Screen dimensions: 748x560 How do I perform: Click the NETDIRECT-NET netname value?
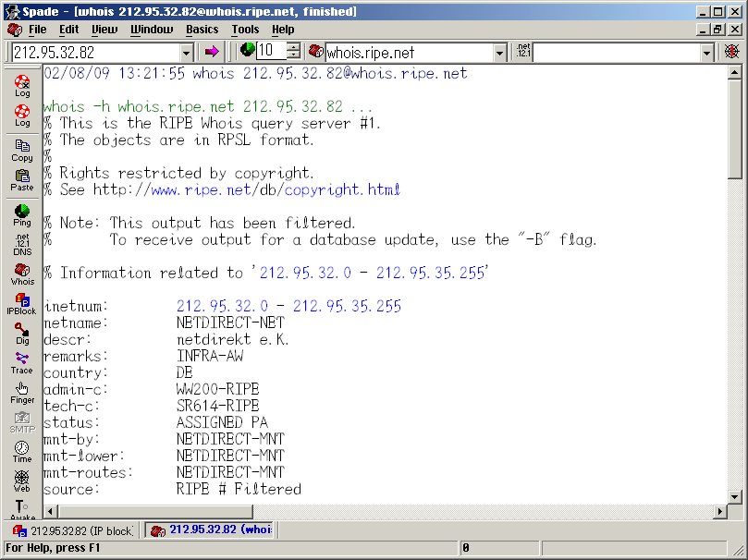230,323
